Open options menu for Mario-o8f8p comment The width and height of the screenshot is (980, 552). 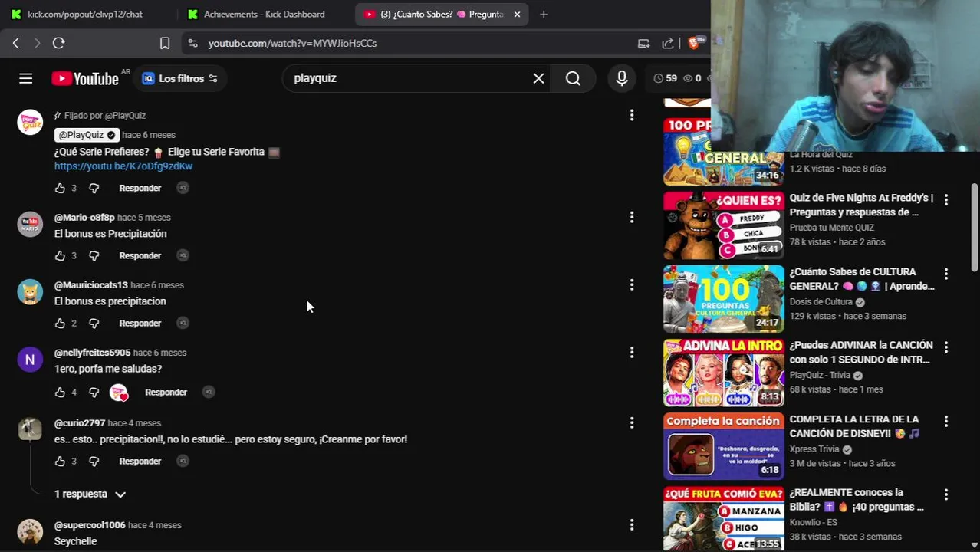point(632,217)
